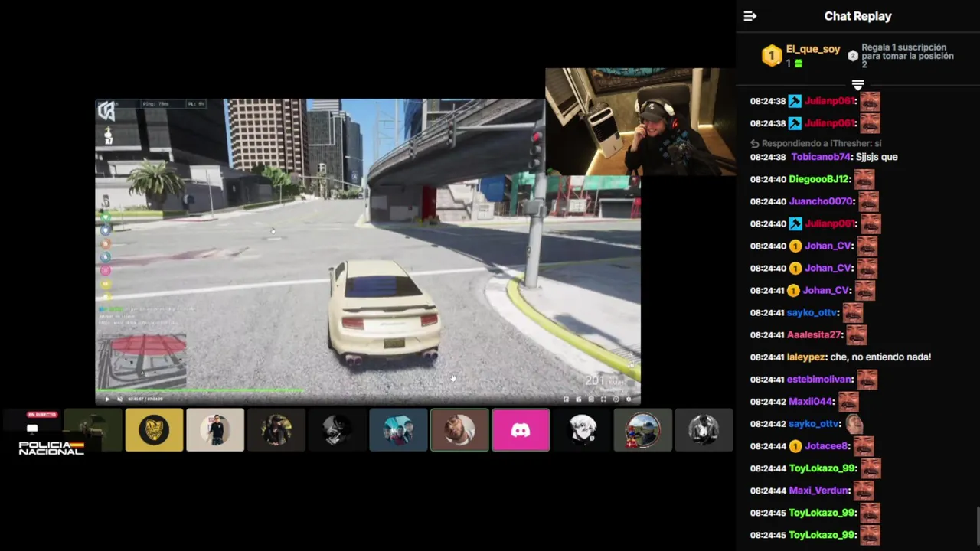
Task: Click the gift badge beside Jotacee8
Action: pyautogui.click(x=795, y=445)
